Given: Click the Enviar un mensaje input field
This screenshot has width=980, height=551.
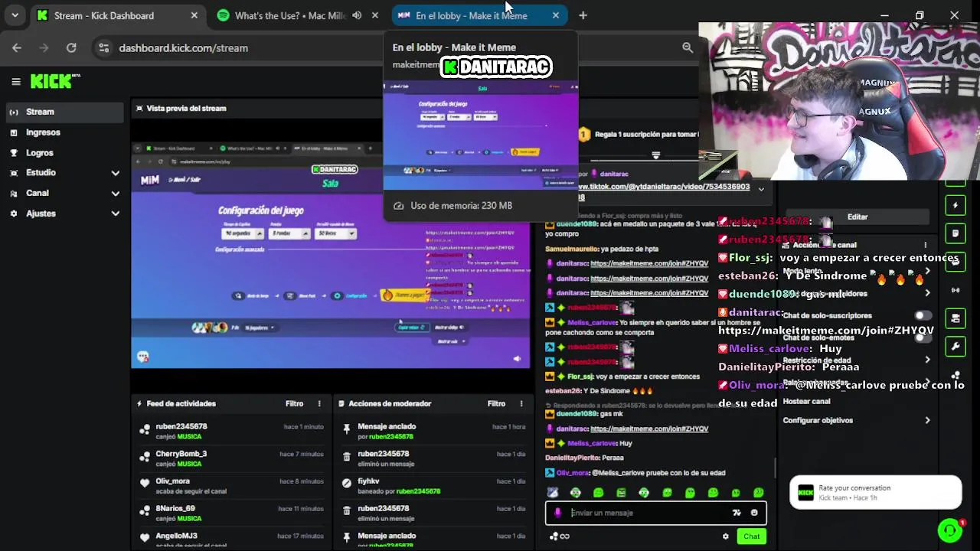Looking at the screenshot, I should 655,513.
